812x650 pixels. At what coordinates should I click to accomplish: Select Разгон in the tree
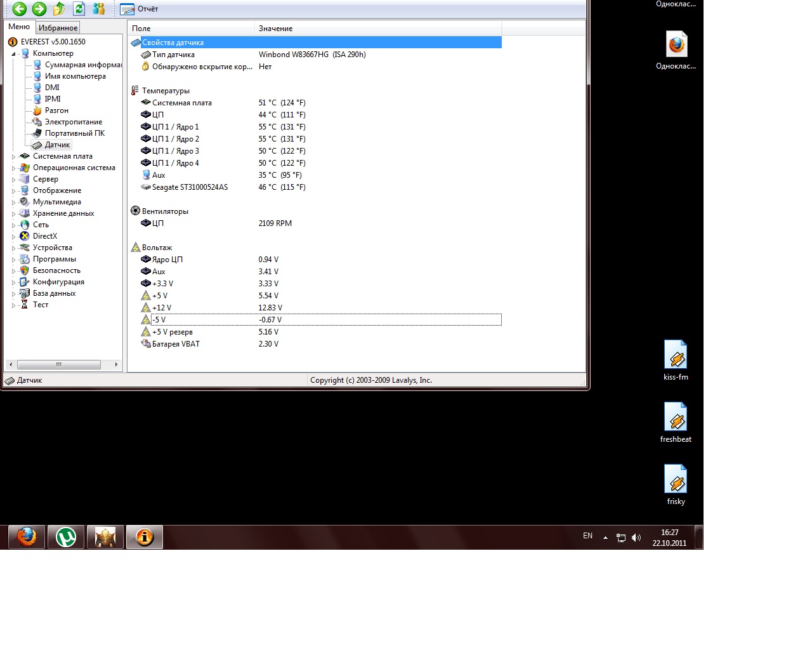click(56, 110)
